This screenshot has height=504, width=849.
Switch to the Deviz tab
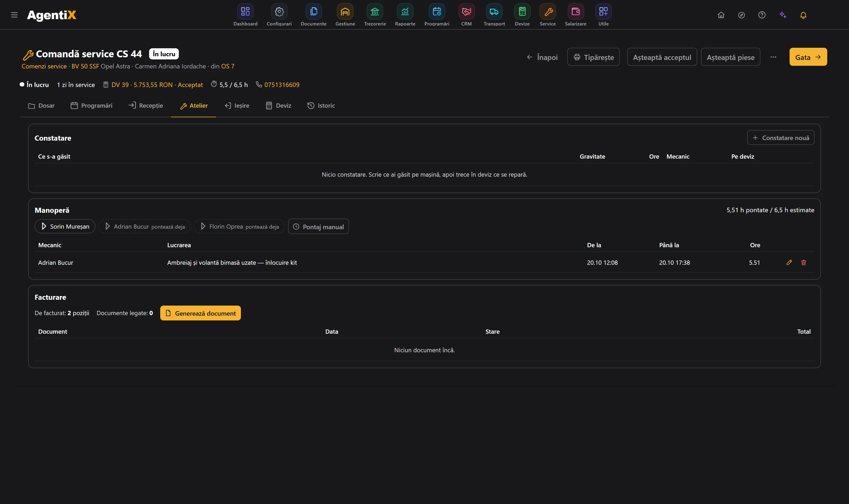pyautogui.click(x=279, y=106)
